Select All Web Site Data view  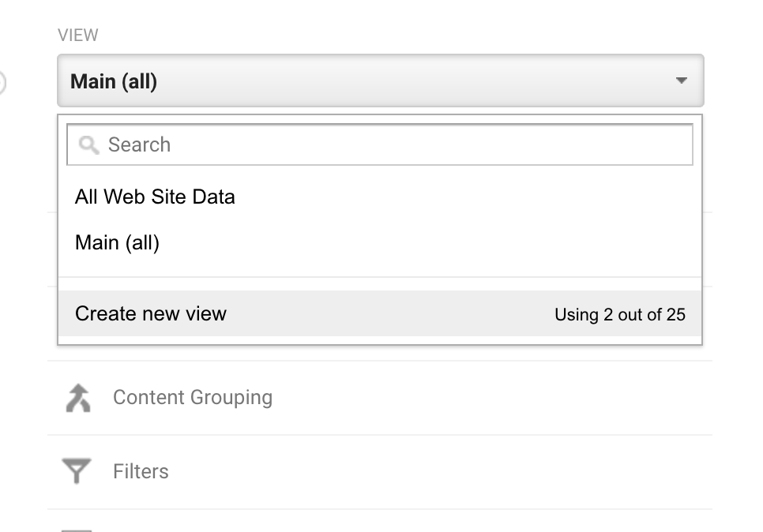pos(155,197)
